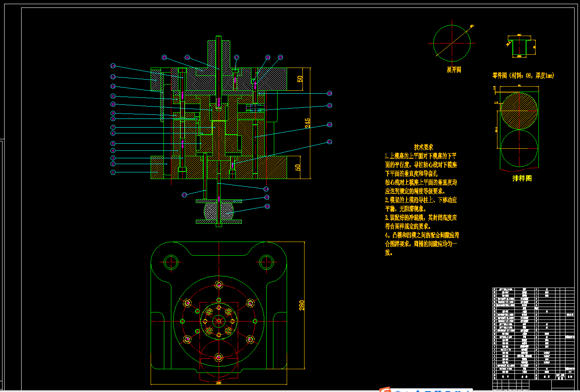
Task: Click the 280 plan view dimension
Action: point(302,305)
